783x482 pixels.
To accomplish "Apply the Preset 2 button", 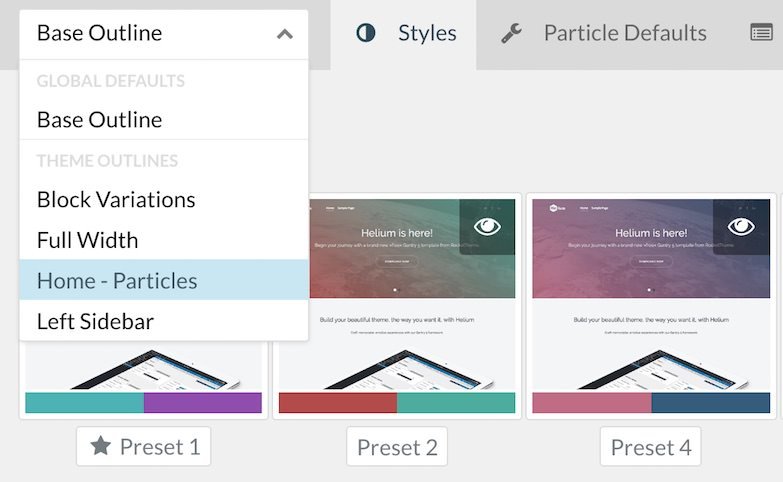I will 397,447.
